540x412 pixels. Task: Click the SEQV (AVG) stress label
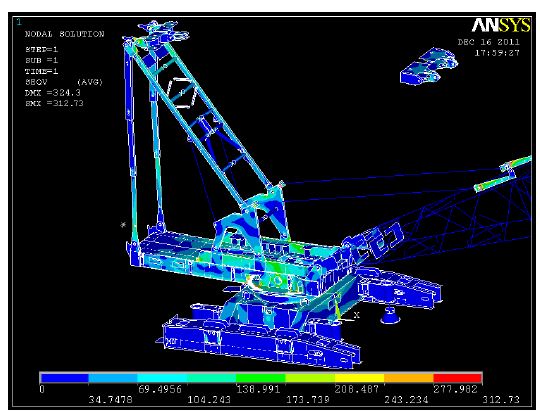coord(64,82)
